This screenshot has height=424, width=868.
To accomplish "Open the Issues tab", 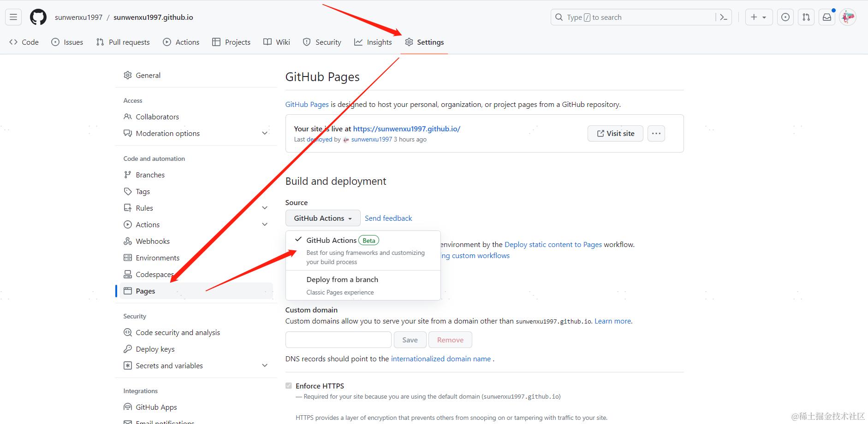I will coord(67,42).
